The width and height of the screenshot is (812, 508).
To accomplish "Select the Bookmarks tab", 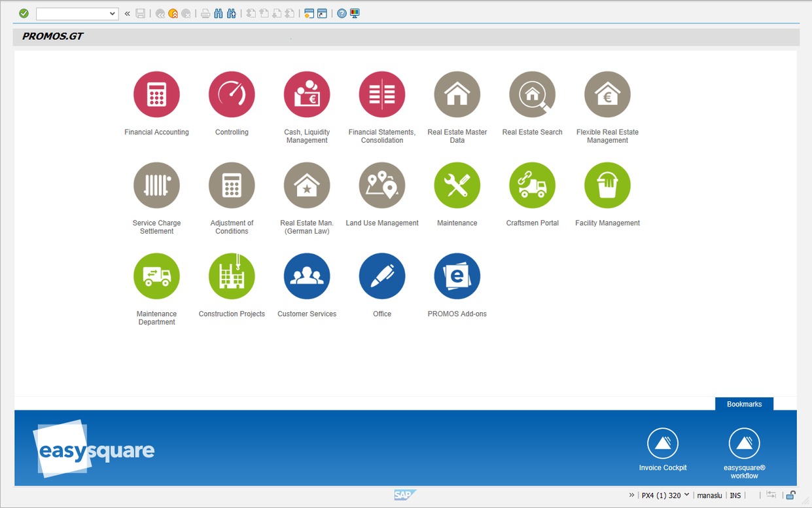I will point(744,404).
